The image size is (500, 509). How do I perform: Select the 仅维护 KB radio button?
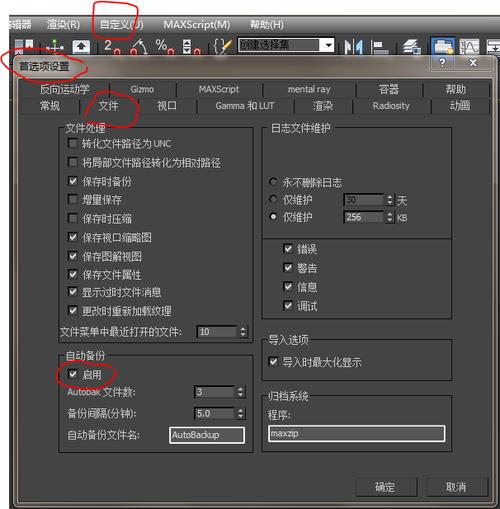(273, 217)
